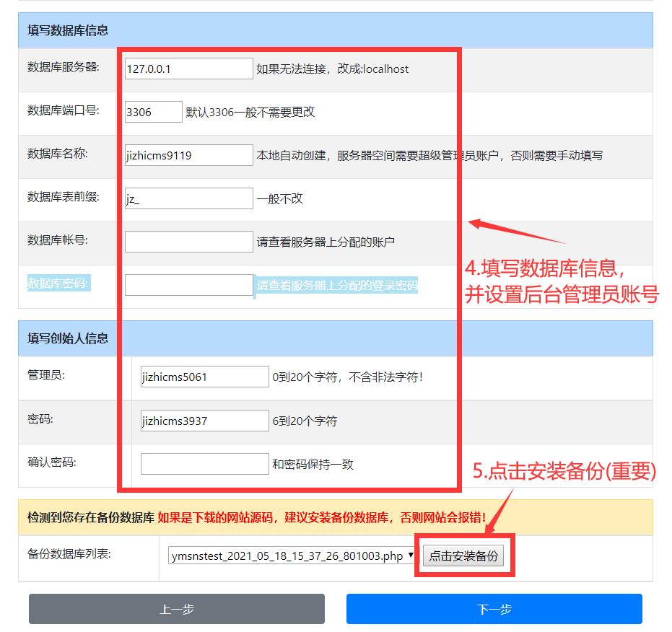Click the founder password field jizhicms3937
The width and height of the screenshot is (672, 632).
(204, 421)
